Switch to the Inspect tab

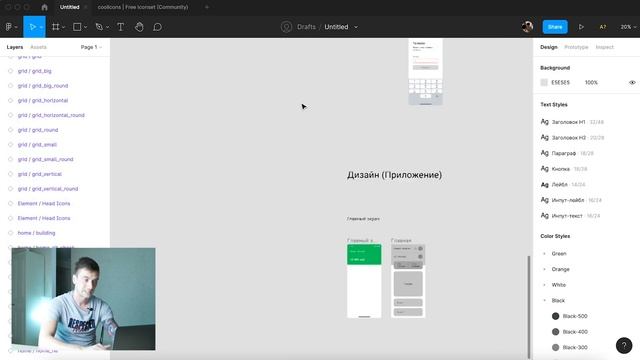[x=604, y=47]
